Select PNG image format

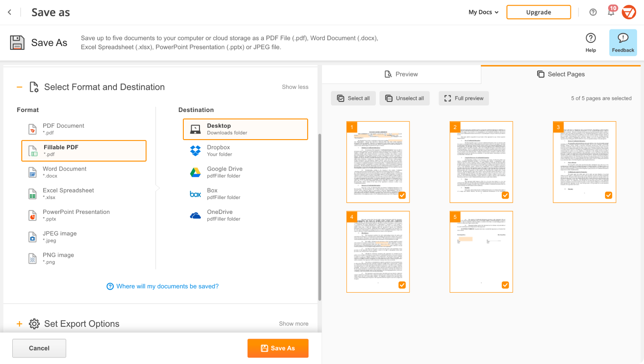pyautogui.click(x=57, y=258)
